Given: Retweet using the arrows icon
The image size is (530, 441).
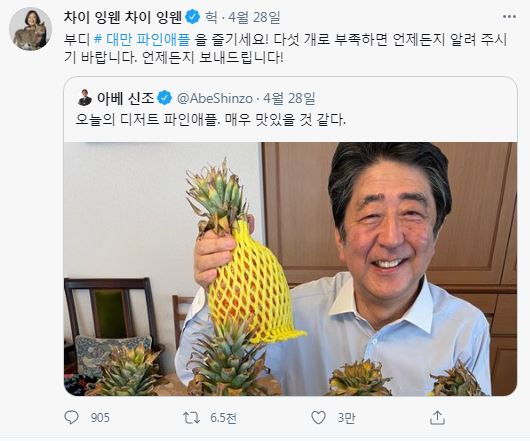Looking at the screenshot, I should 191,418.
